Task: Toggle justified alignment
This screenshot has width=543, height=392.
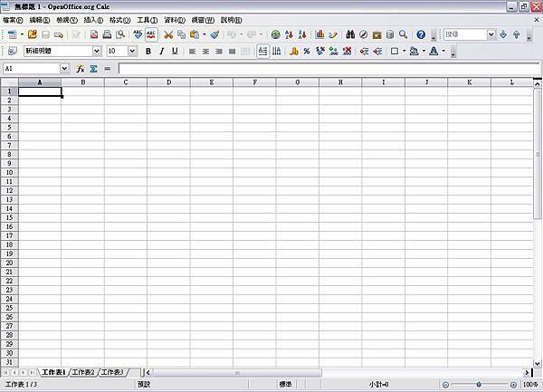Action: click(x=232, y=51)
